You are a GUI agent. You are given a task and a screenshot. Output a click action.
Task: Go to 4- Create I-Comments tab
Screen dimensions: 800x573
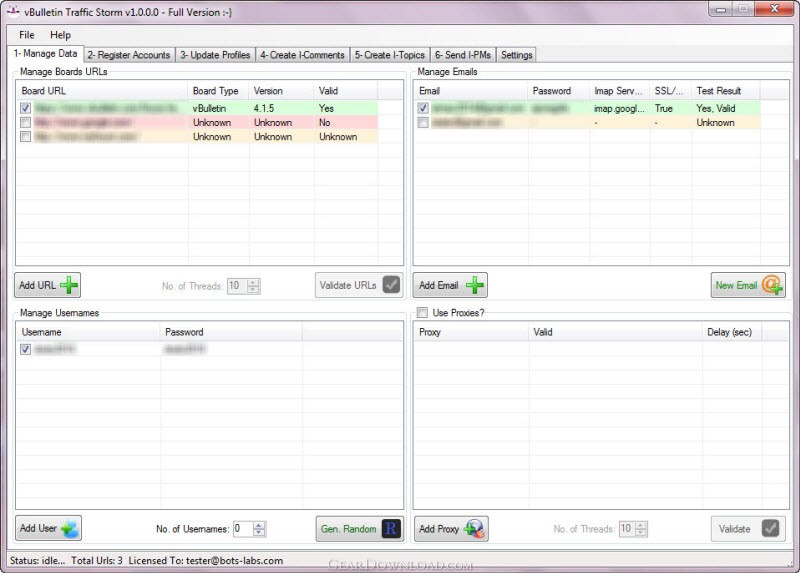pyautogui.click(x=302, y=55)
